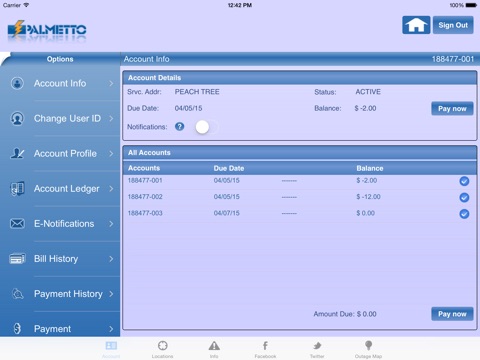The width and height of the screenshot is (480, 360).
Task: Click the battery indicator in status bar
Action: (471, 5)
